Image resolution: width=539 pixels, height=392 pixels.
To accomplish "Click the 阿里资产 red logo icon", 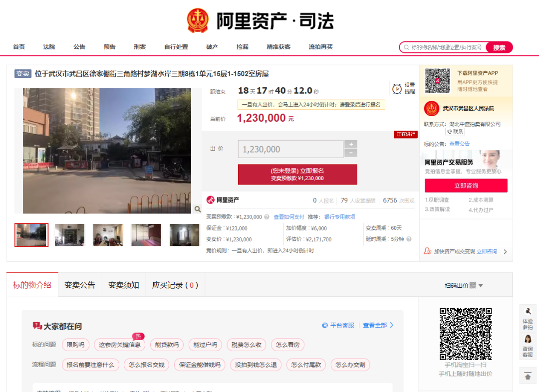I will click(x=211, y=200).
